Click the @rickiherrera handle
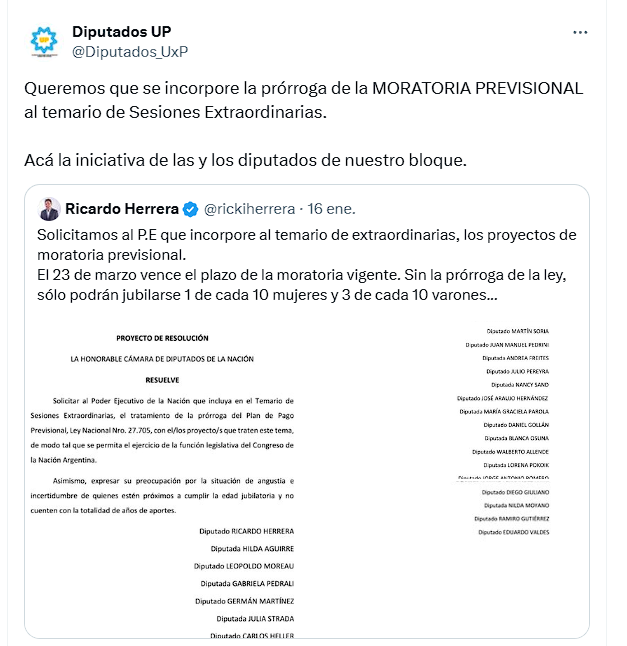The height and width of the screenshot is (646, 627). click(250, 209)
